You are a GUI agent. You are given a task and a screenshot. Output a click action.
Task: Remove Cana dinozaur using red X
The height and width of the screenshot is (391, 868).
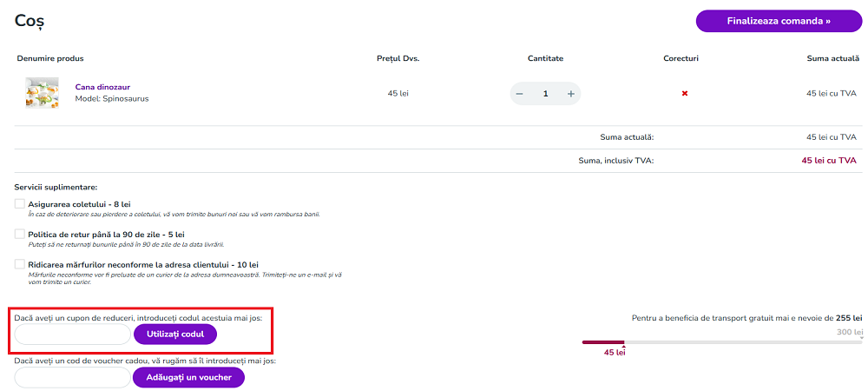pyautogui.click(x=684, y=94)
